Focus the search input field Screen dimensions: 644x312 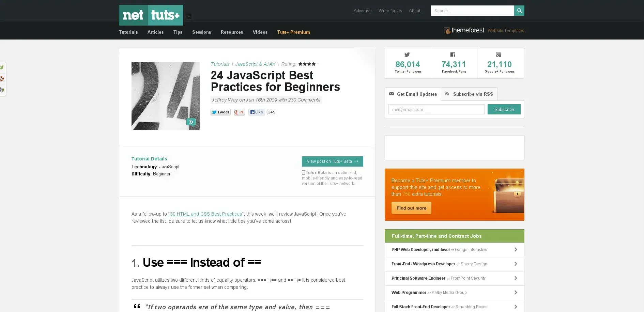click(472, 11)
